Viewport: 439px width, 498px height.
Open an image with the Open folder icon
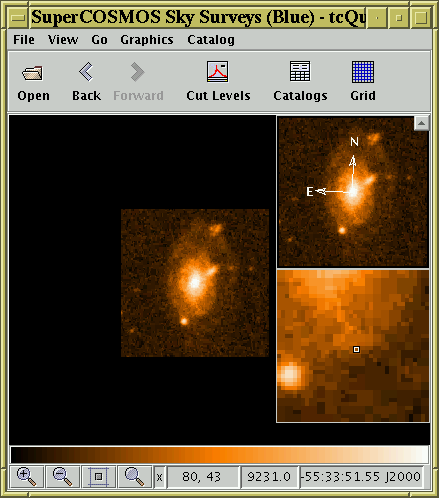click(33, 82)
